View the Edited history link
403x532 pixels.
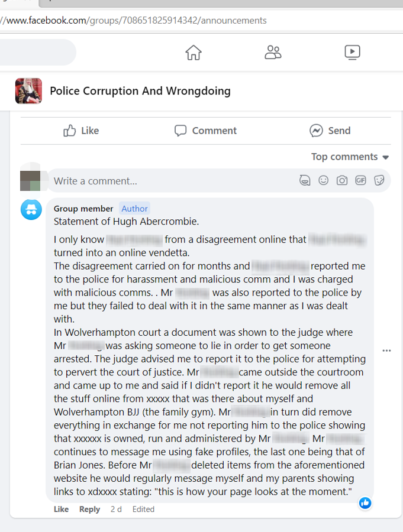click(x=143, y=510)
